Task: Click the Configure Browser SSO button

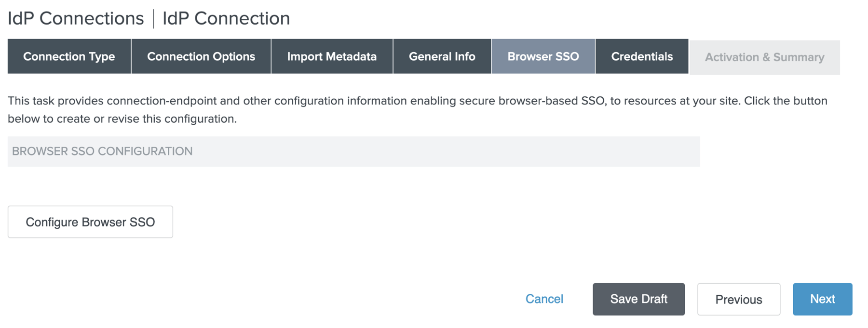Action: [x=90, y=222]
